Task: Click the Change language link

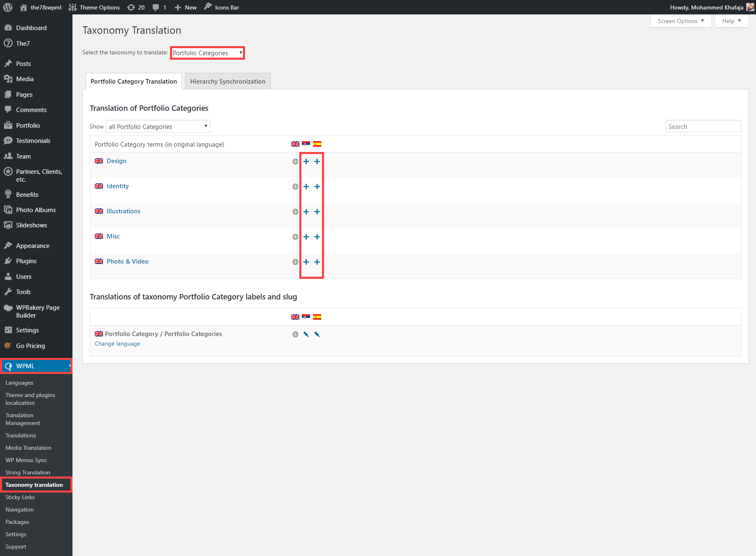Action: [117, 344]
